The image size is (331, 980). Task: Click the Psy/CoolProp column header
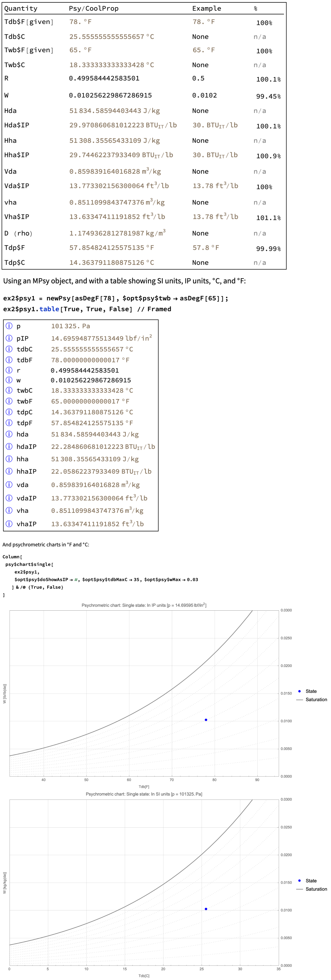[x=94, y=8]
